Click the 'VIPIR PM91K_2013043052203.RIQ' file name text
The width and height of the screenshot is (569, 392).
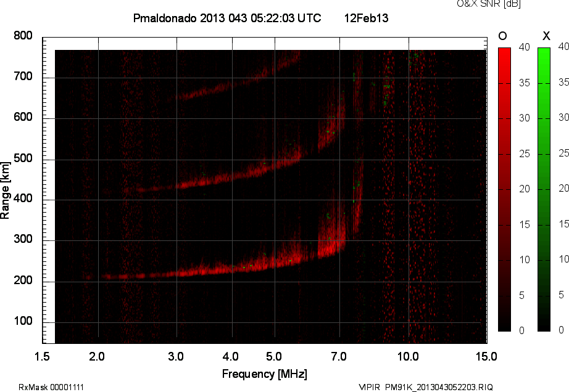(426, 387)
